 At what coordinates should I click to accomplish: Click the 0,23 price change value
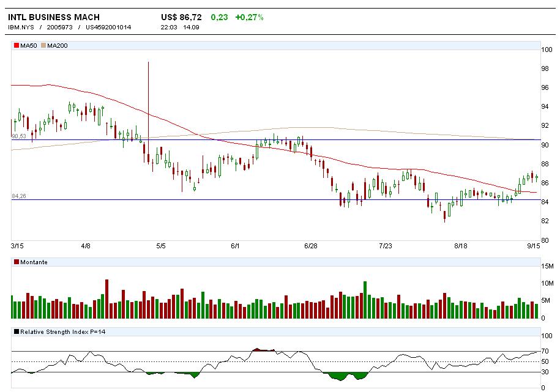[x=219, y=17]
